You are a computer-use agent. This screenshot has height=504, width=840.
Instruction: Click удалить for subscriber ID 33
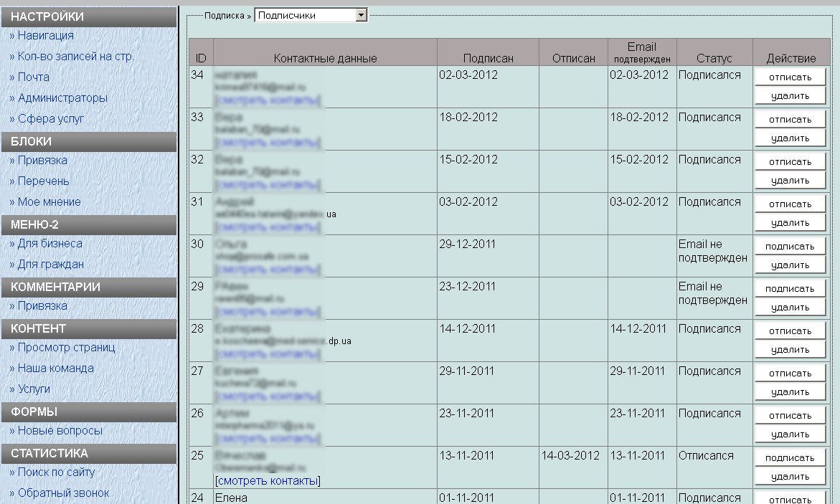pos(791,138)
